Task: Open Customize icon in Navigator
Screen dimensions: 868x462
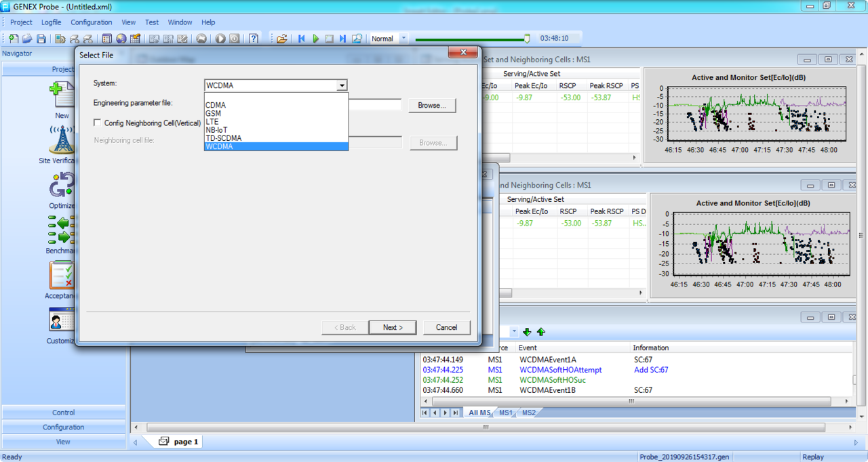Action: 61,320
